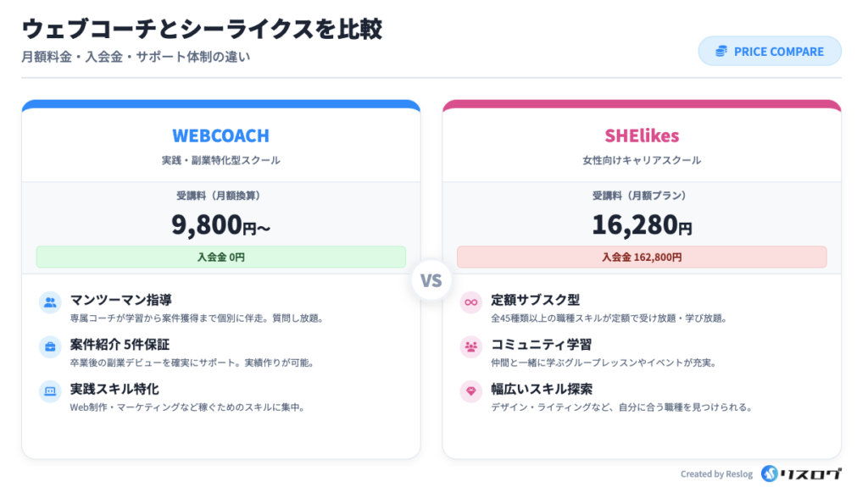The height and width of the screenshot is (487, 868).
Task: Click the マンツーマン指導 people icon
Action: click(50, 302)
